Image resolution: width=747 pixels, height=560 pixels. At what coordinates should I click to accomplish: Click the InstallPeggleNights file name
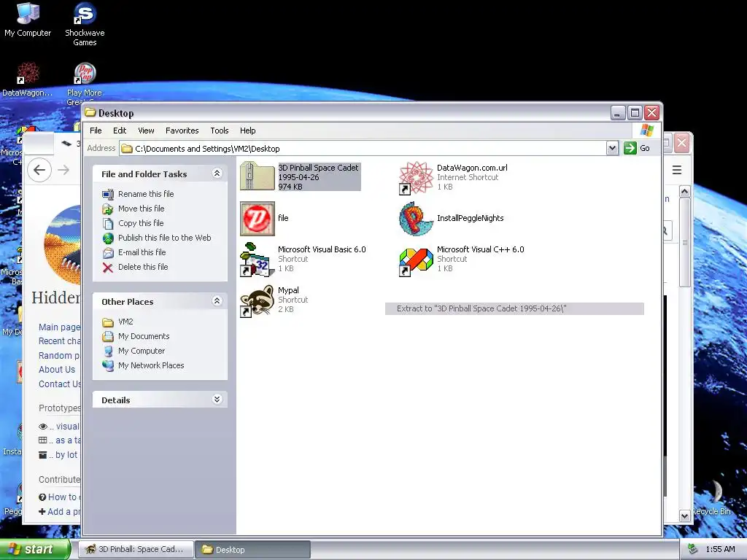(471, 218)
